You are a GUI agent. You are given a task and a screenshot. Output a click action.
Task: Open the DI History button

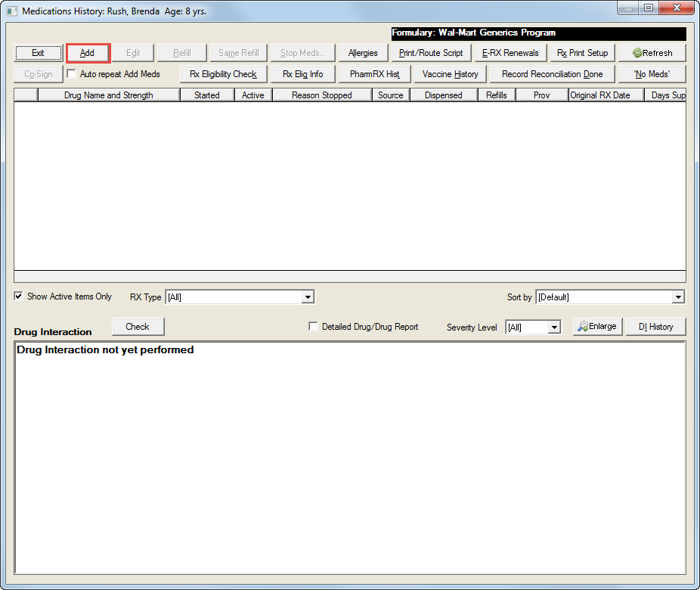click(x=655, y=327)
